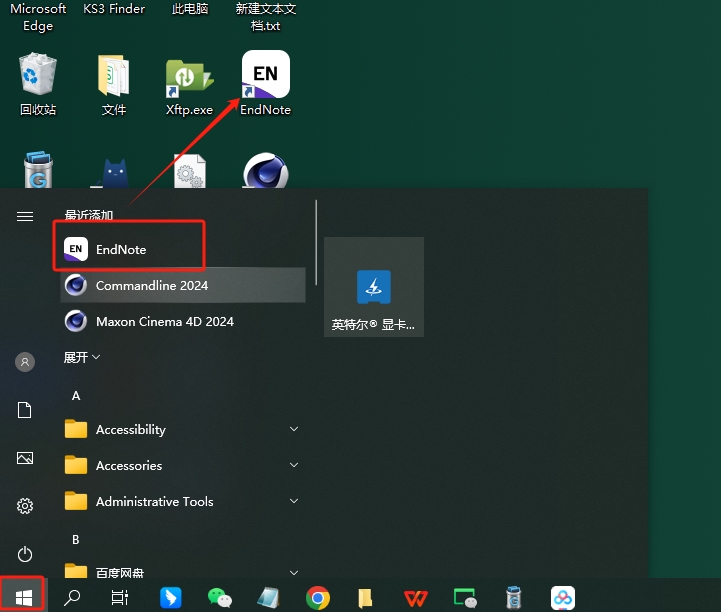Image resolution: width=721 pixels, height=612 pixels.
Task: Open Task View on taskbar
Action: tap(120, 597)
